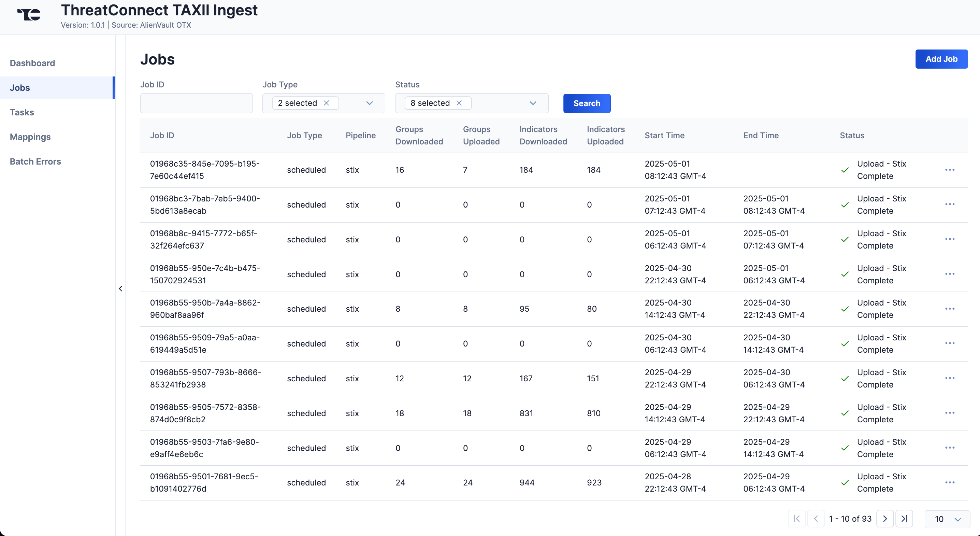
Task: Click the ThreatConnect logo icon
Action: (x=29, y=14)
